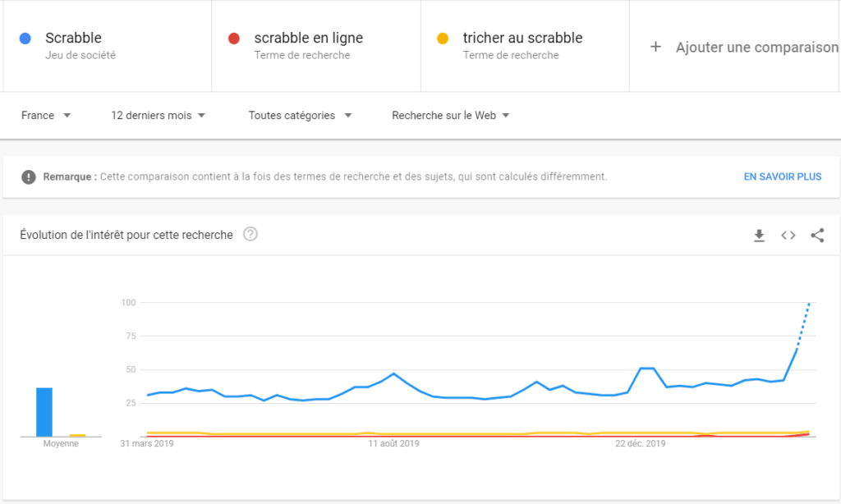Click the help icon next to the chart title
Screen dimensions: 841x504
[x=249, y=234]
